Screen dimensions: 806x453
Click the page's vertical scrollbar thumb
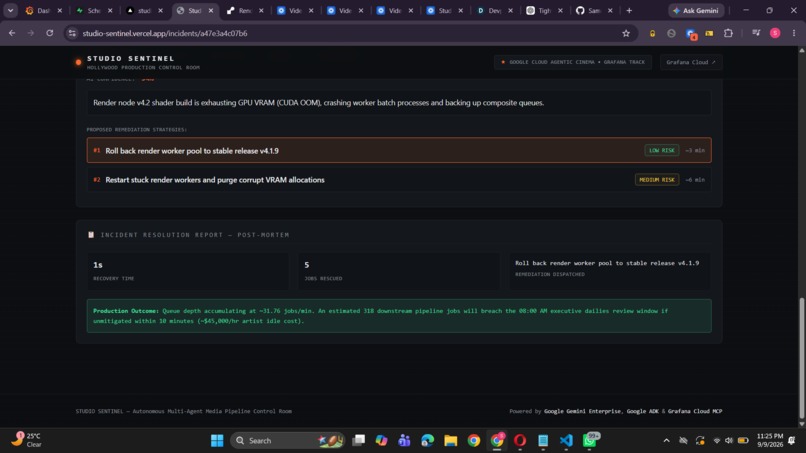[801, 358]
